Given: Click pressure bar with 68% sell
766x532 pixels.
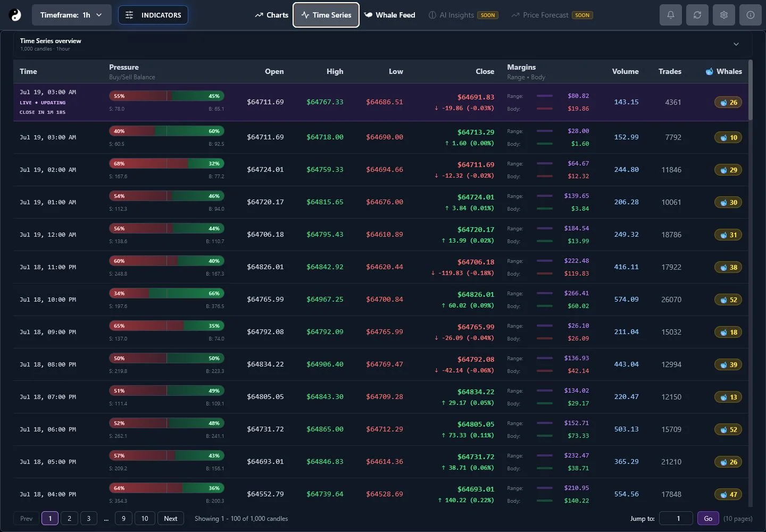Looking at the screenshot, I should click(x=166, y=163).
